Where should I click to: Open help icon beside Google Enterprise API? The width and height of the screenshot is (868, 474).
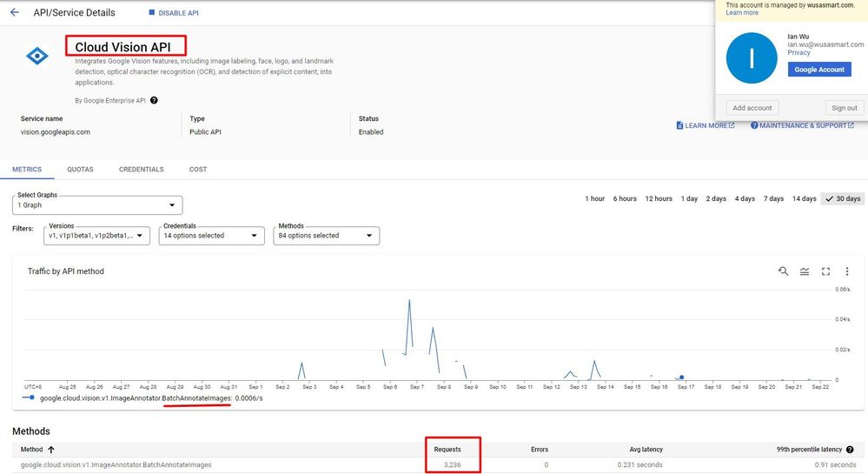coord(154,100)
